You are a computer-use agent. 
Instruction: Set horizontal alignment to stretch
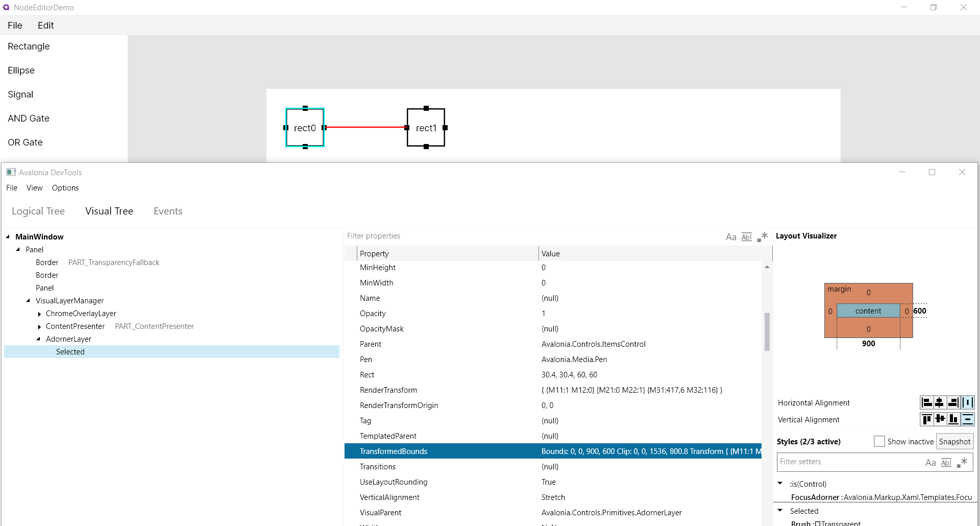[967, 402]
